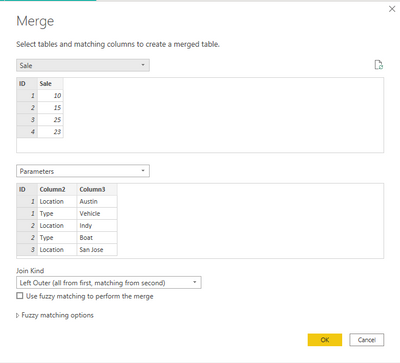Click the Sale value 15 cell
The height and width of the screenshot is (363, 400).
[50, 108]
